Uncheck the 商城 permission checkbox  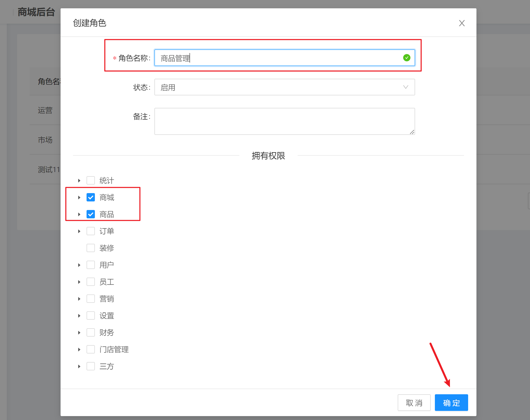(x=91, y=198)
